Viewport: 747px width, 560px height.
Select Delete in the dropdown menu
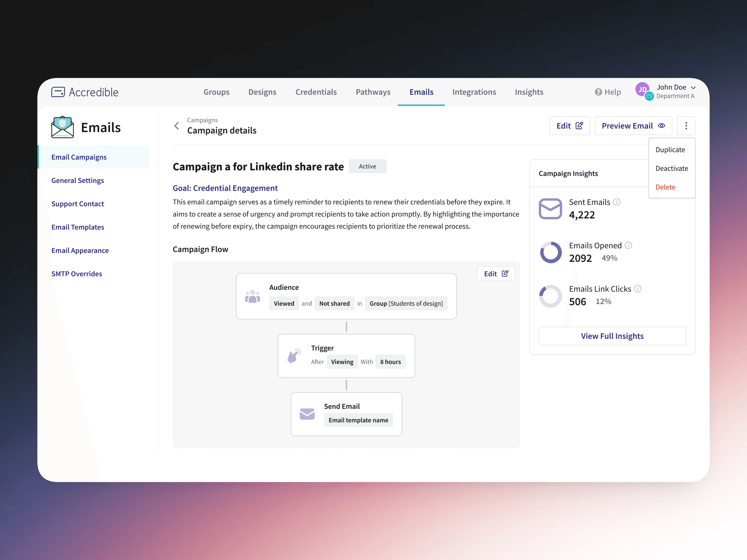(x=665, y=187)
